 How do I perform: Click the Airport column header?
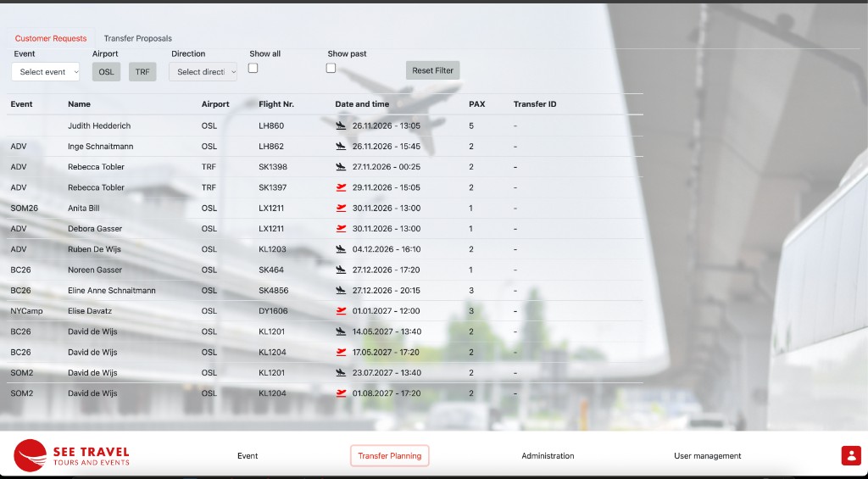point(215,104)
